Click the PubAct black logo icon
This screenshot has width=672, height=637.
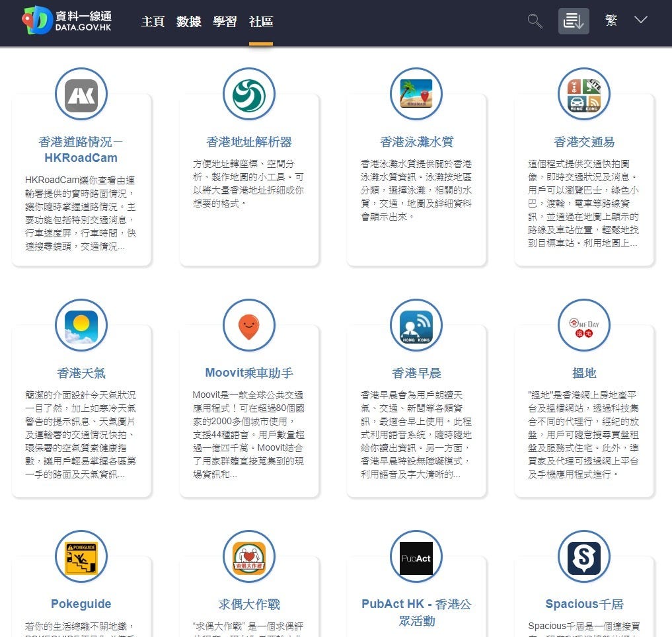pyautogui.click(x=416, y=557)
